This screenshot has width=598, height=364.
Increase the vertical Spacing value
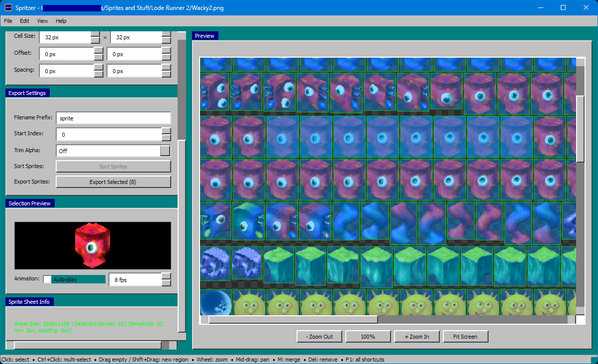point(166,68)
